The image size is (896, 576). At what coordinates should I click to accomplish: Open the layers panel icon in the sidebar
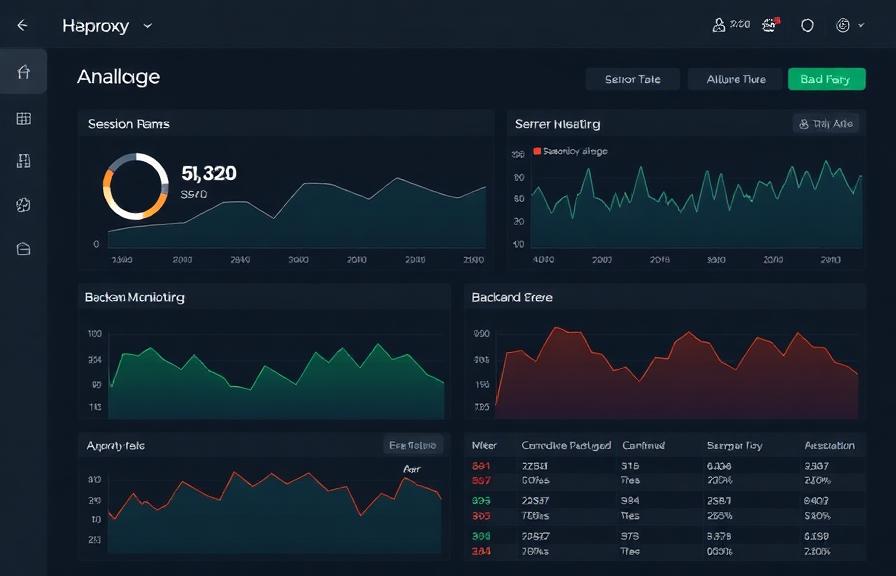coord(22,160)
